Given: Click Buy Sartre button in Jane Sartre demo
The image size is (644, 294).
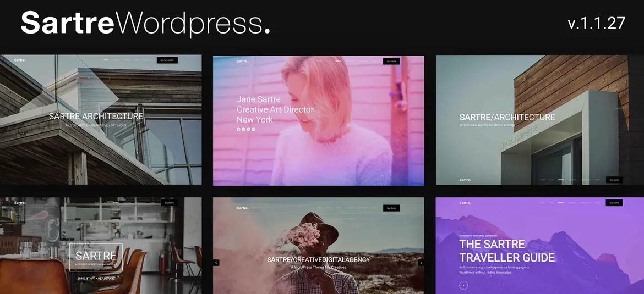Looking at the screenshot, I should (x=391, y=61).
